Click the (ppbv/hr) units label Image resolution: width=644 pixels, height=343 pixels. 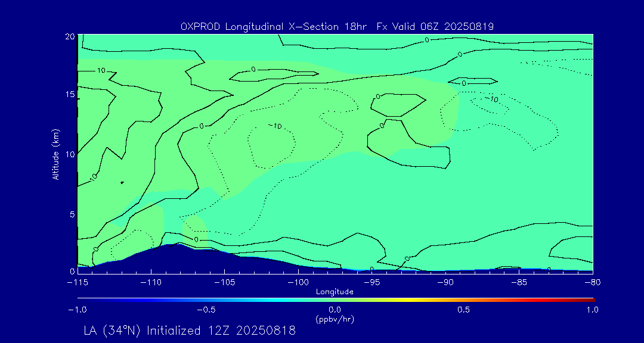point(335,319)
